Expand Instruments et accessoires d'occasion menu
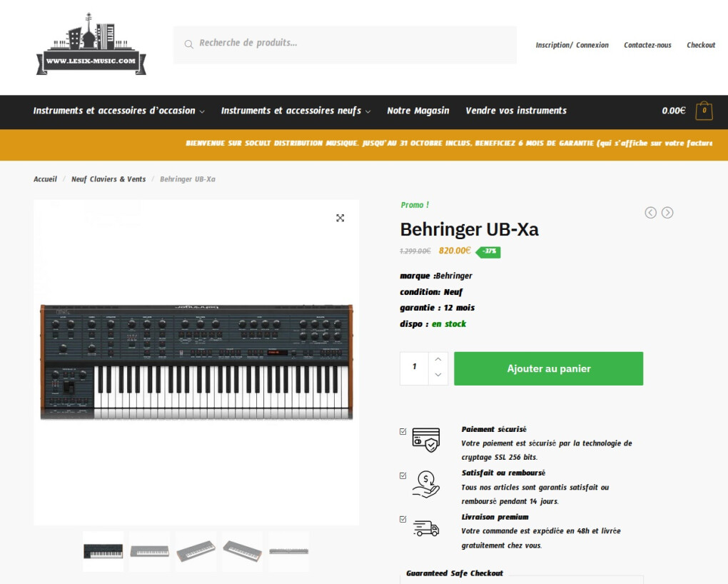728x584 pixels. coord(119,111)
